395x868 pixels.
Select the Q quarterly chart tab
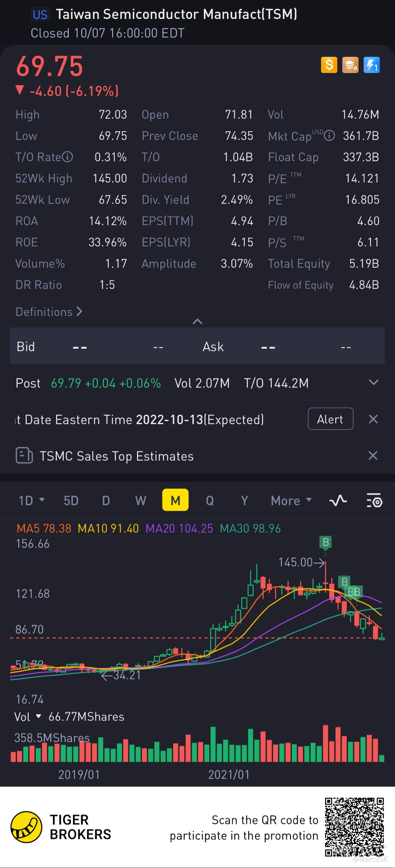[210, 500]
